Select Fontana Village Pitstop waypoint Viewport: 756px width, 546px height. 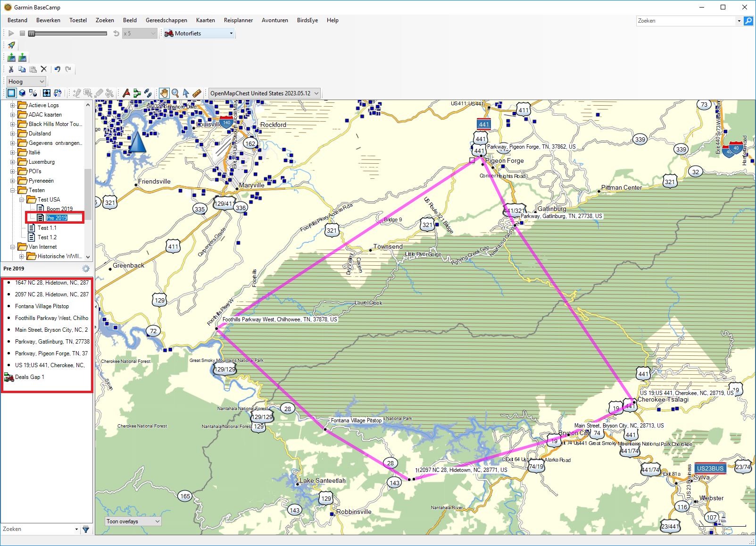coord(42,306)
